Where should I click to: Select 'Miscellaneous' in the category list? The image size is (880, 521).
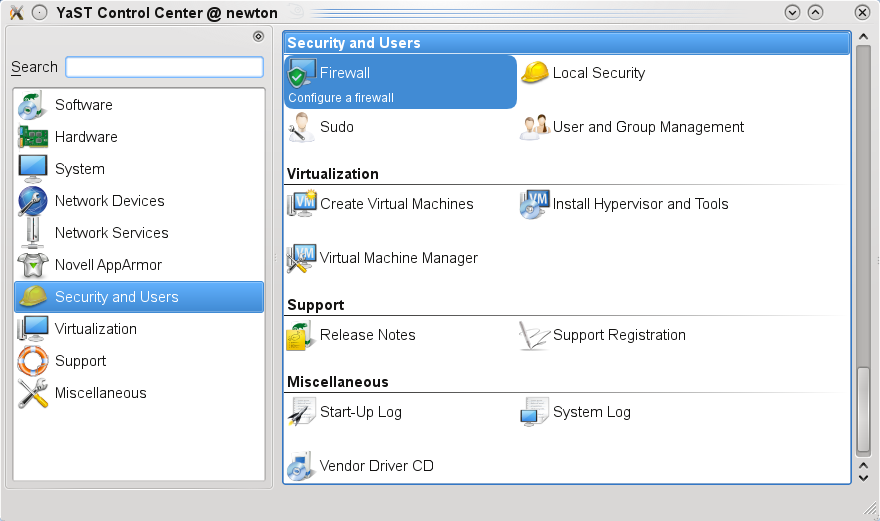pyautogui.click(x=100, y=393)
